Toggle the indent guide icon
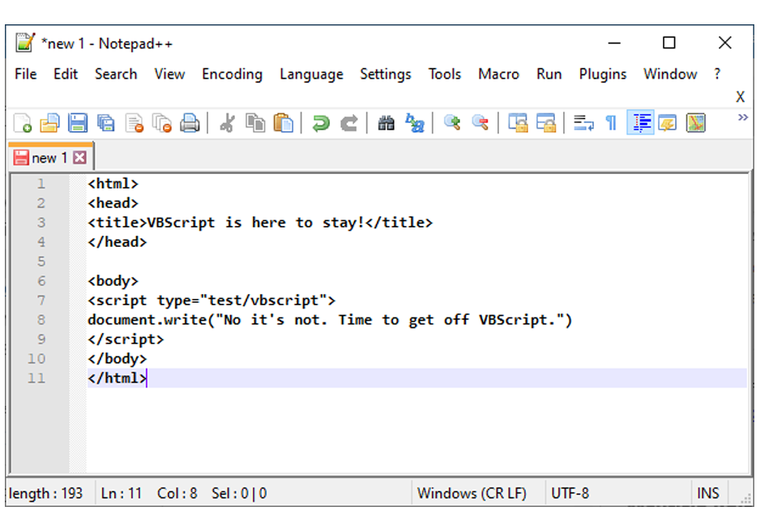Image resolution: width=760 pixels, height=532 pixels. click(640, 122)
